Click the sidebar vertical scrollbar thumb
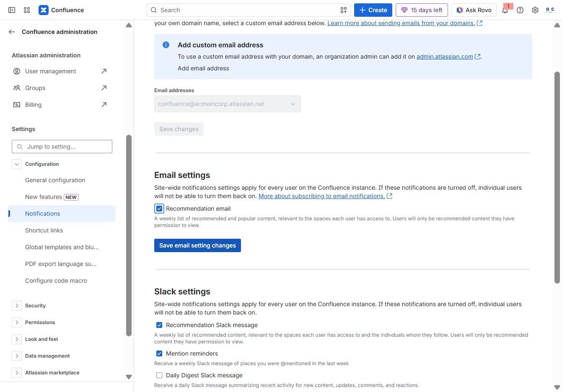Screen dimensions: 562x392 [x=129, y=235]
